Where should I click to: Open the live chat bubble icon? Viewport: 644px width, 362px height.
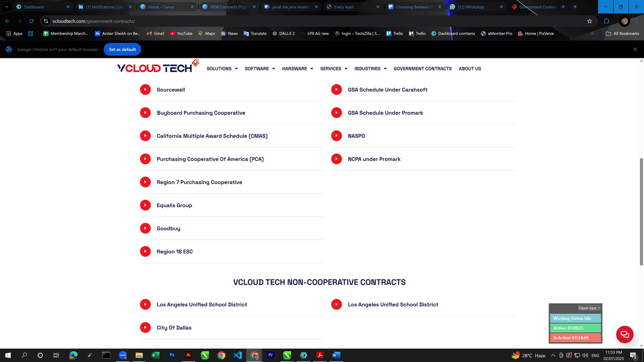pos(625,334)
